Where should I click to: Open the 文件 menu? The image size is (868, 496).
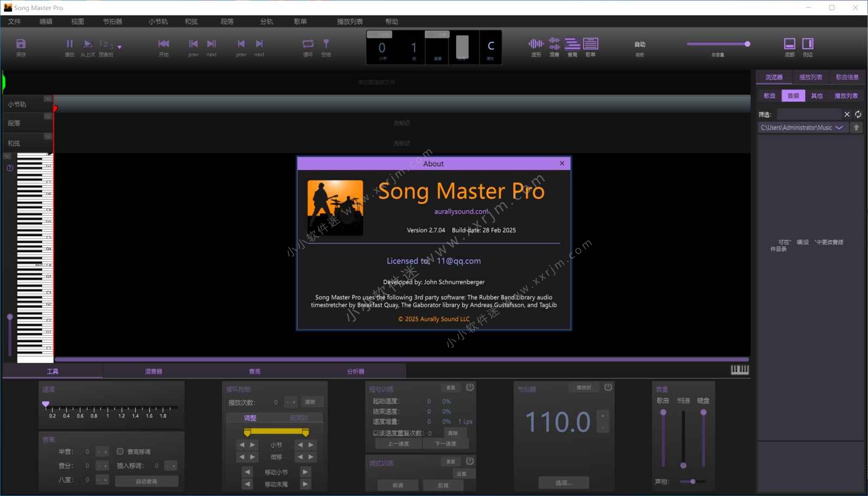[15, 22]
